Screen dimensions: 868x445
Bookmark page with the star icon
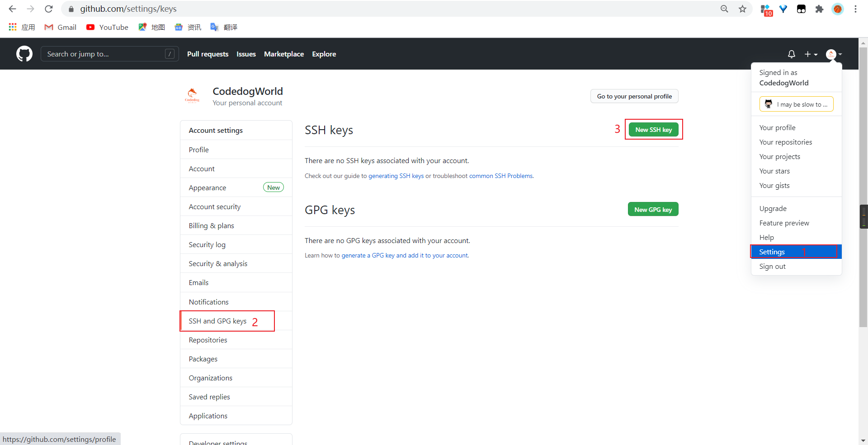[742, 9]
